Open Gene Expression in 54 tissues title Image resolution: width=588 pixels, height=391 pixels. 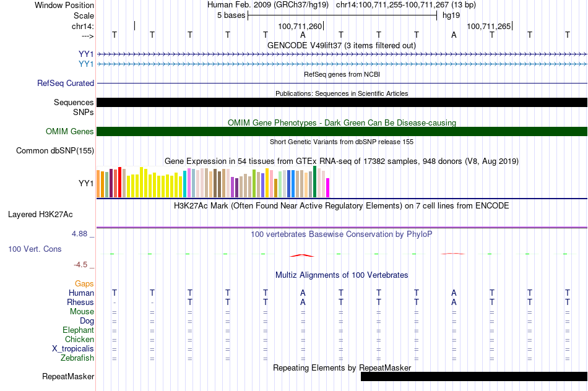(x=342, y=161)
